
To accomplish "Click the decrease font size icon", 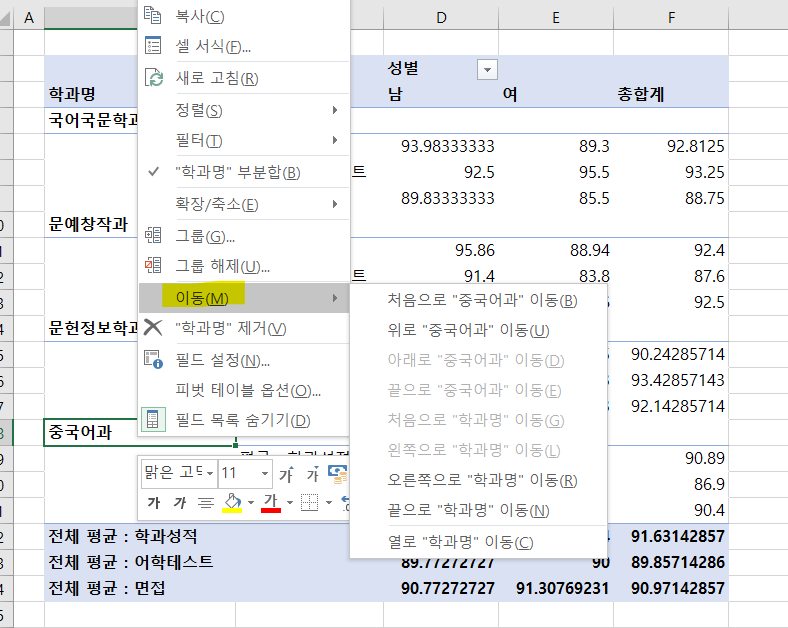I will point(313,473).
